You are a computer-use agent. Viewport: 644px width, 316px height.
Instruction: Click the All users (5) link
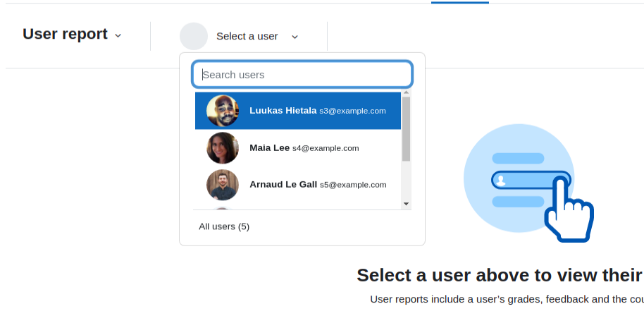(x=224, y=226)
